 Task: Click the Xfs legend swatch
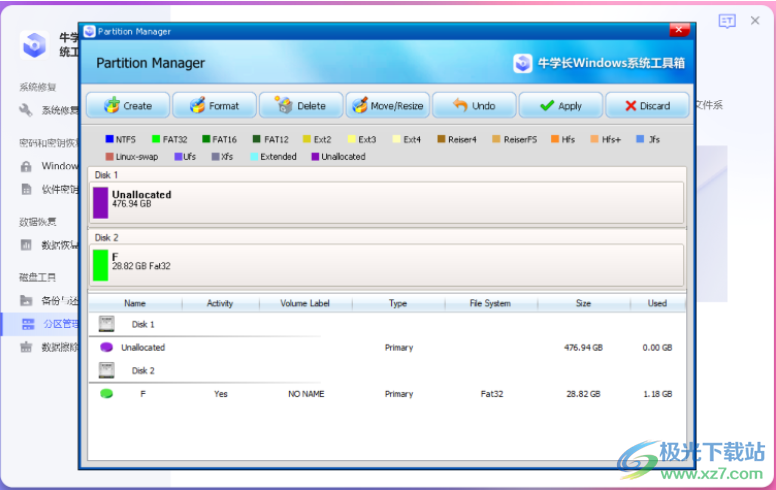pyautogui.click(x=215, y=156)
